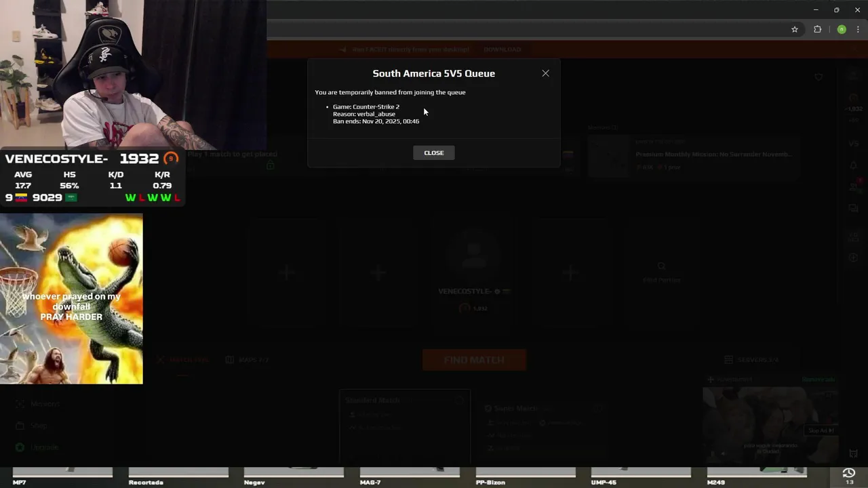Click 'Ban ends: Nov 20, 2025, 00:46' text
The height and width of the screenshot is (488, 868).
376,121
